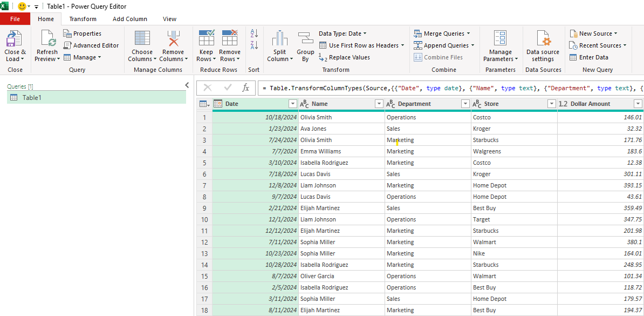The height and width of the screenshot is (316, 644).
Task: Open the Advanced Editor
Action: (91, 45)
